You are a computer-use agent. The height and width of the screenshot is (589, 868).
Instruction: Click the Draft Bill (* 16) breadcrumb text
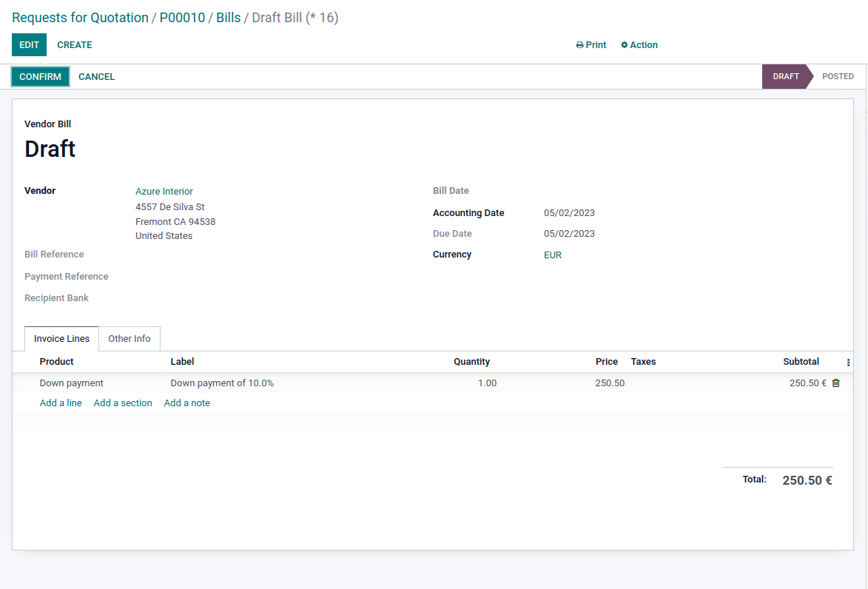[x=295, y=18]
